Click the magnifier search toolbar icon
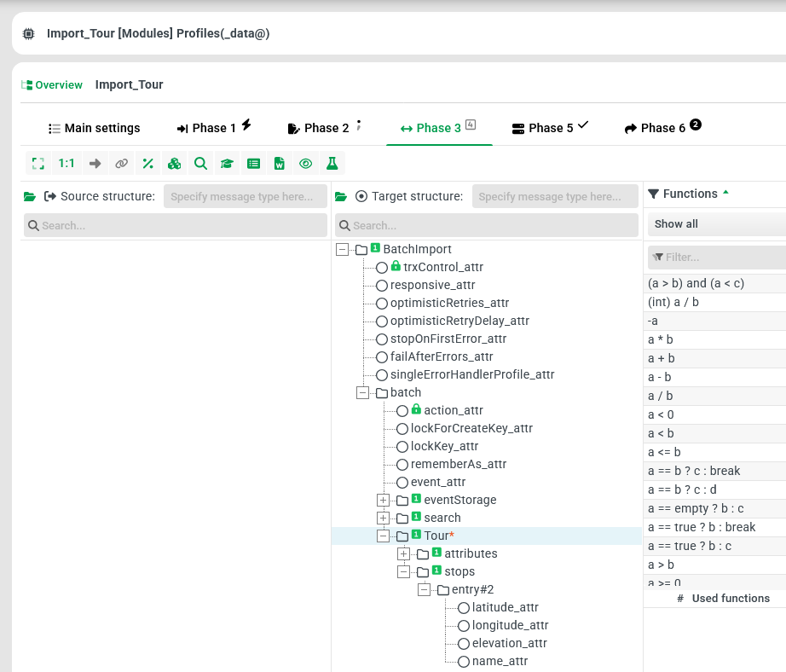The width and height of the screenshot is (786, 672). (200, 163)
